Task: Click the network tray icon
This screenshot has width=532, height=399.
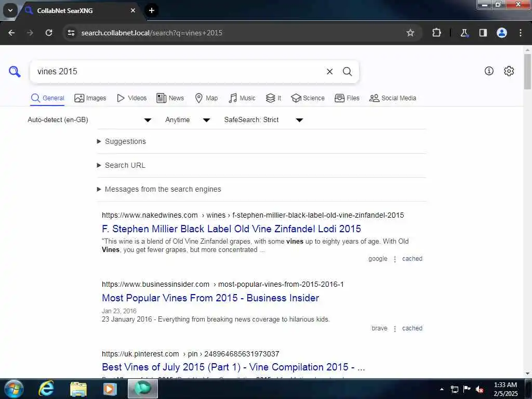Action: coord(454,389)
